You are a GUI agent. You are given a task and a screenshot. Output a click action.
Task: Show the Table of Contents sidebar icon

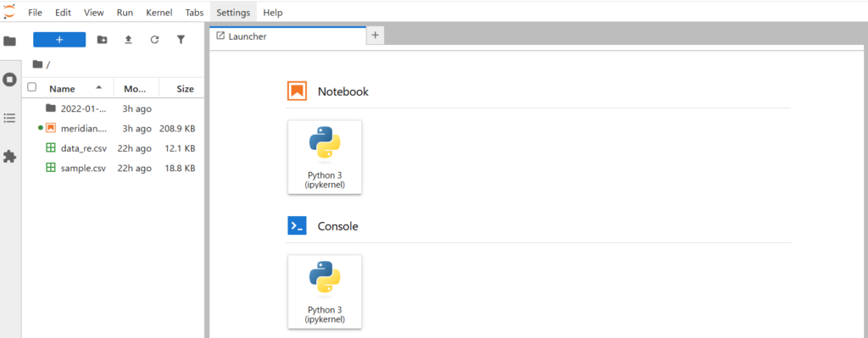(x=9, y=118)
